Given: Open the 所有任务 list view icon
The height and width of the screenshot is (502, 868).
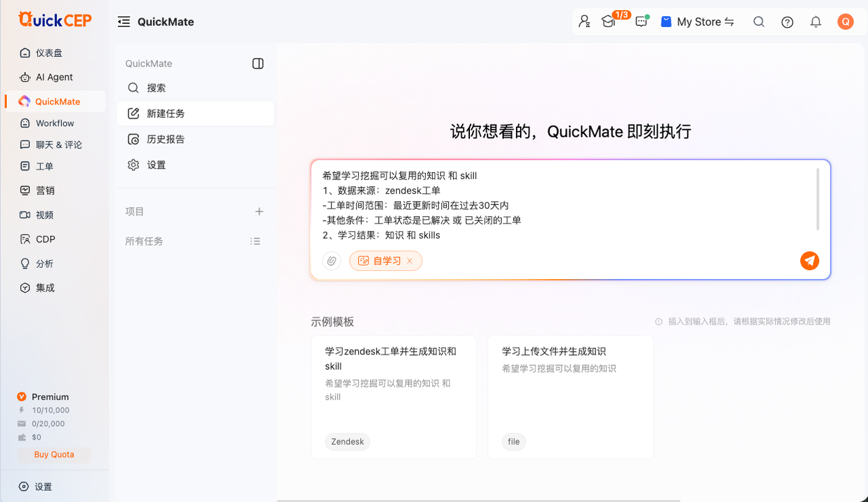Looking at the screenshot, I should point(255,241).
